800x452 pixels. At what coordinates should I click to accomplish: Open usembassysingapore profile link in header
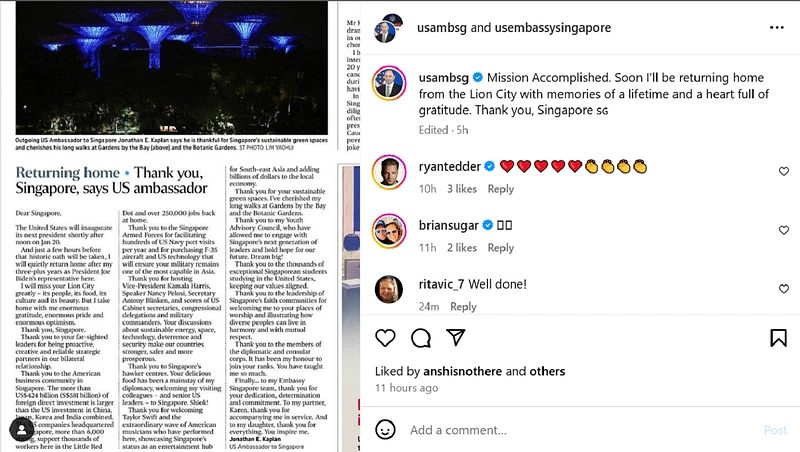click(553, 28)
